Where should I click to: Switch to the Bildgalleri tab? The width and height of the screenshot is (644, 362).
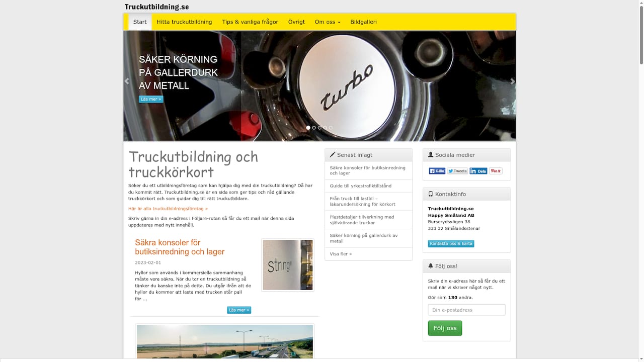click(364, 22)
